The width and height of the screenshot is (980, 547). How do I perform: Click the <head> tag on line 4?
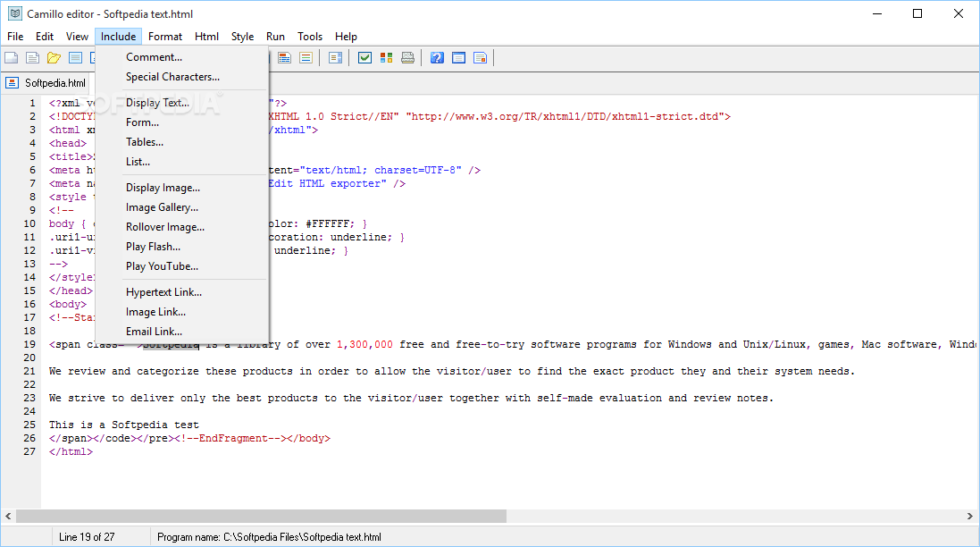point(68,143)
